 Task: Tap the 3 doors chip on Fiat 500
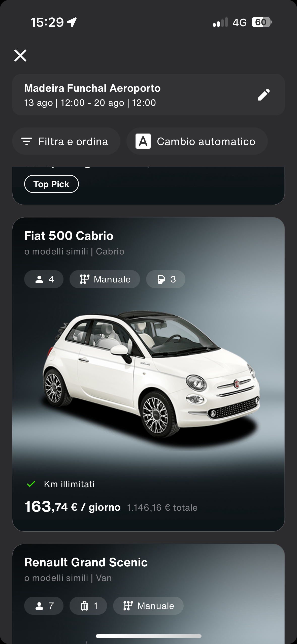(x=166, y=279)
